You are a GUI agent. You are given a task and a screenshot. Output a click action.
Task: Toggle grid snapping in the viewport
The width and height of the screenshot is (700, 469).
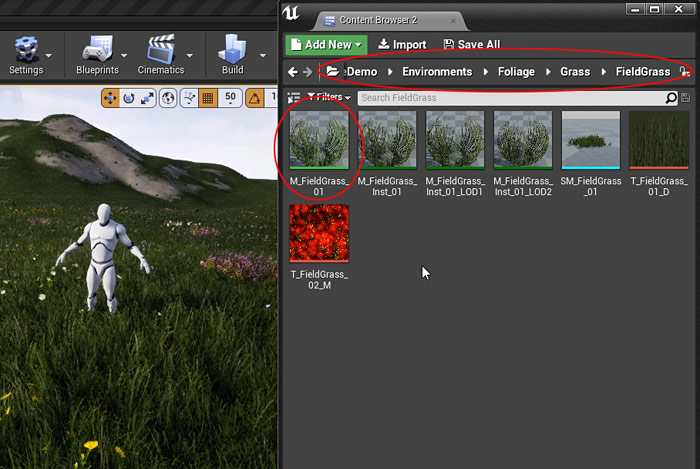(208, 98)
